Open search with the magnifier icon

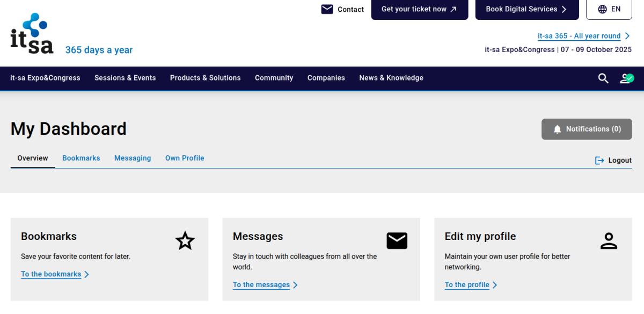(x=603, y=78)
